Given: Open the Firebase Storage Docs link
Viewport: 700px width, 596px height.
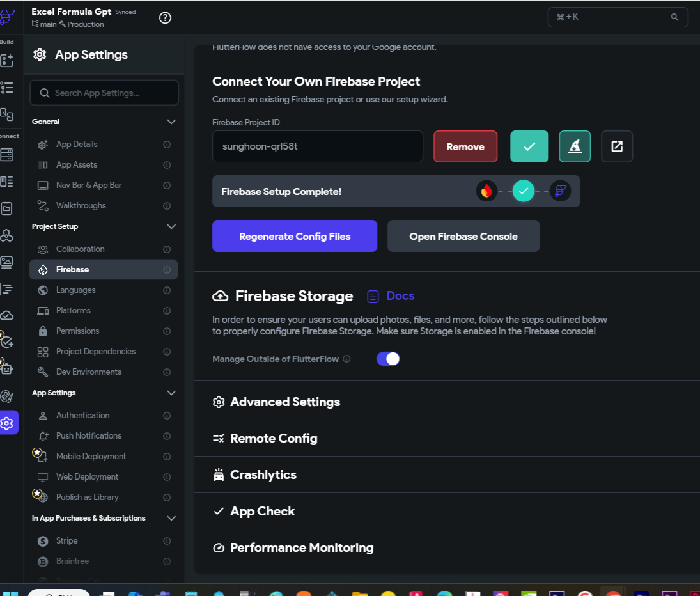Looking at the screenshot, I should click(400, 296).
